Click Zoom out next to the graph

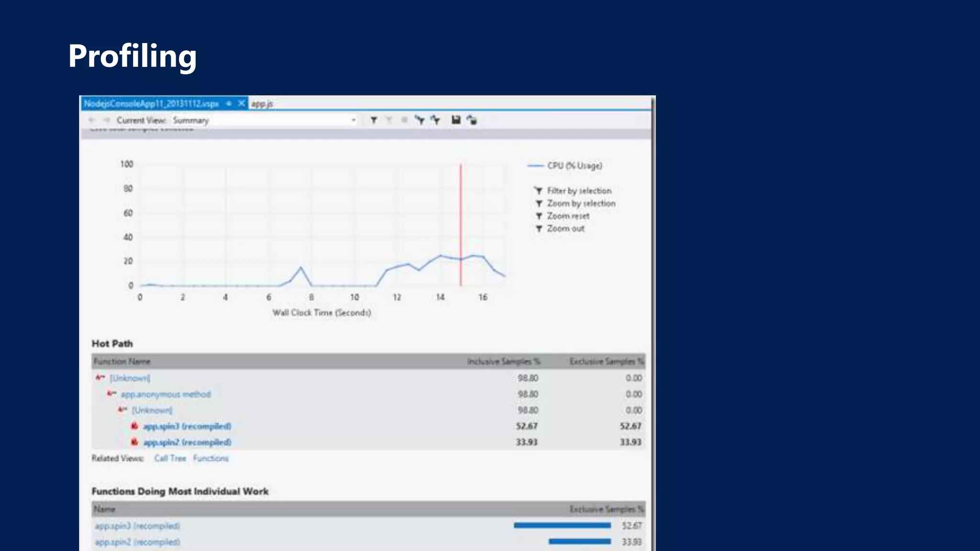[x=566, y=229]
